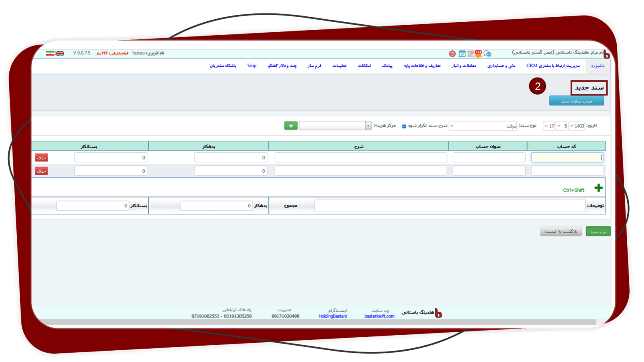Open 'چت و تالار گفتگو' menu
Viewport: 644px width, 362px height.
(282, 66)
